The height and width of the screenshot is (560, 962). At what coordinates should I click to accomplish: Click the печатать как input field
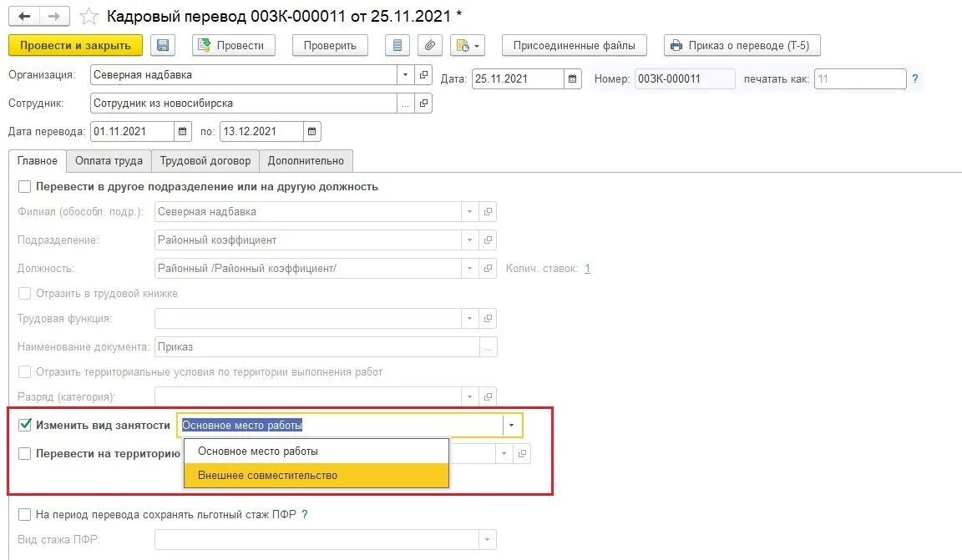tap(860, 78)
